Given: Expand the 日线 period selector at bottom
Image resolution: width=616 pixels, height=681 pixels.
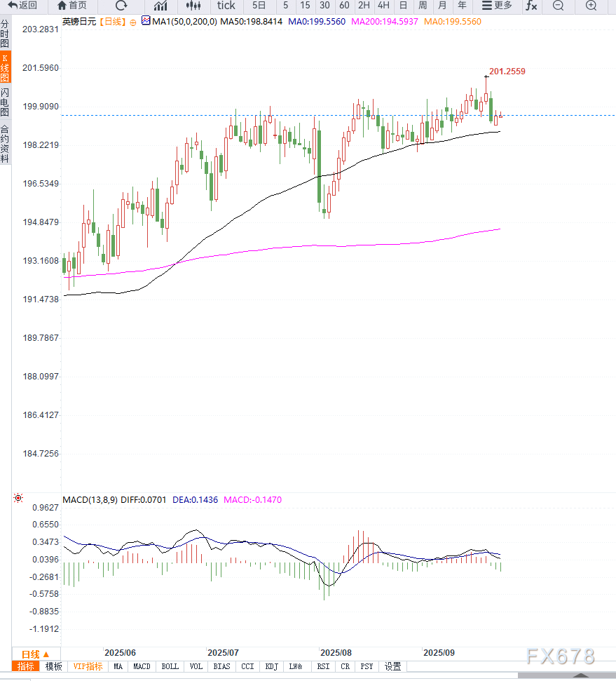Looking at the screenshot, I should click(35, 654).
